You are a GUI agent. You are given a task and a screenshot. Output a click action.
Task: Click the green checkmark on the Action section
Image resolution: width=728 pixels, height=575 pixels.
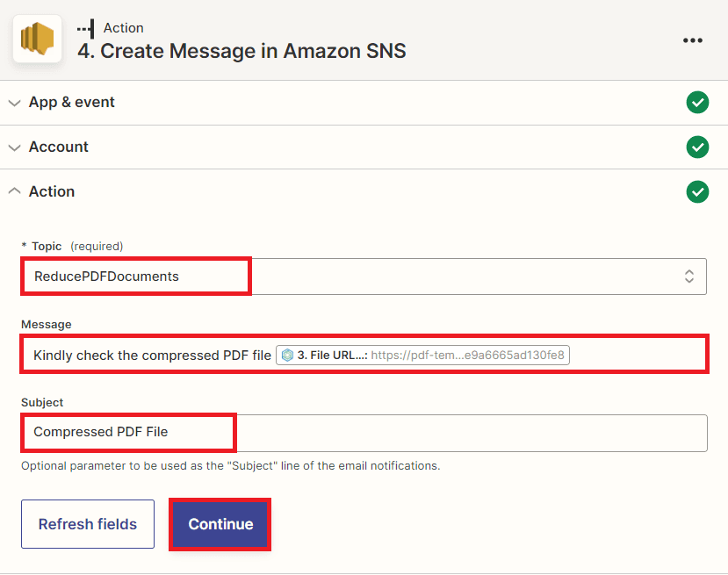pyautogui.click(x=697, y=191)
